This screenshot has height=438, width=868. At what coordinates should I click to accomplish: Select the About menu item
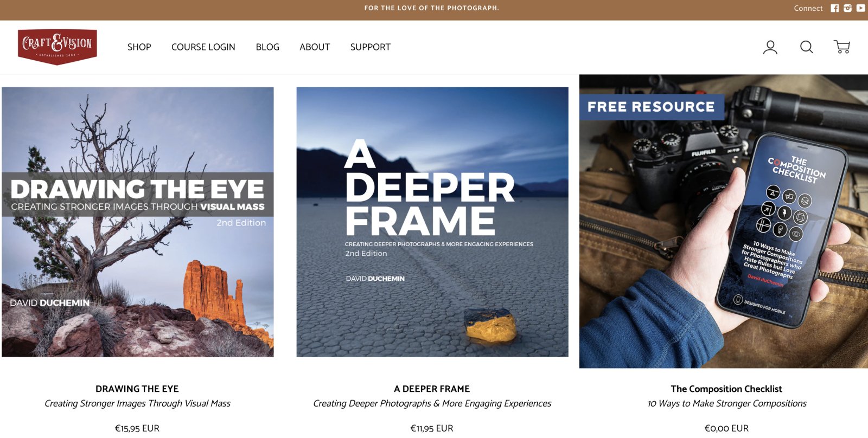tap(315, 47)
